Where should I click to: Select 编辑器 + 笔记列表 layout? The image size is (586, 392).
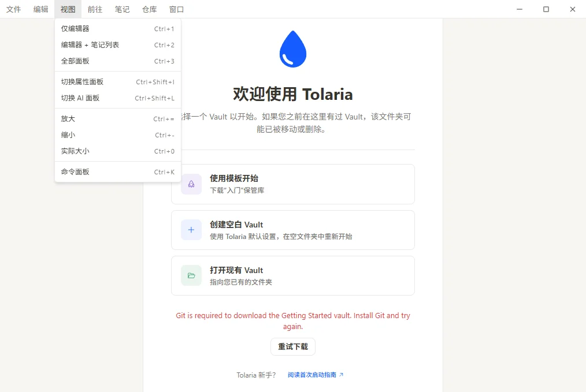[118, 45]
